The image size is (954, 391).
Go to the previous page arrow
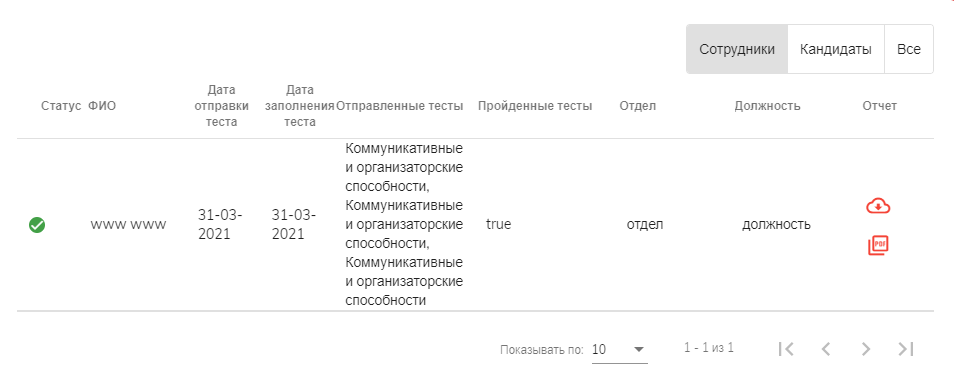click(x=826, y=349)
